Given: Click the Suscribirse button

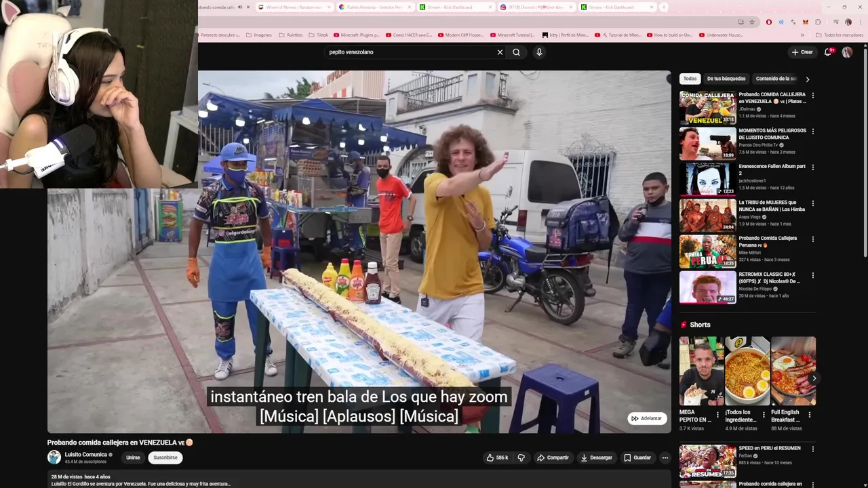Looking at the screenshot, I should [165, 457].
